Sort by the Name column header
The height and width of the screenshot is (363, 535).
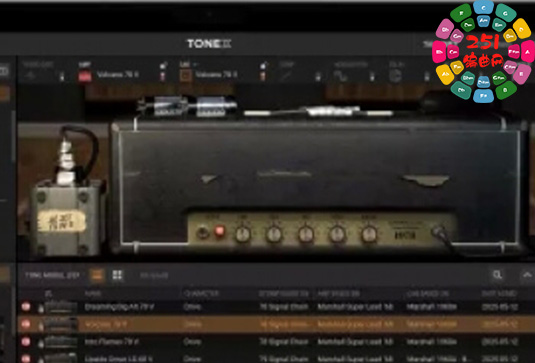pos(93,293)
